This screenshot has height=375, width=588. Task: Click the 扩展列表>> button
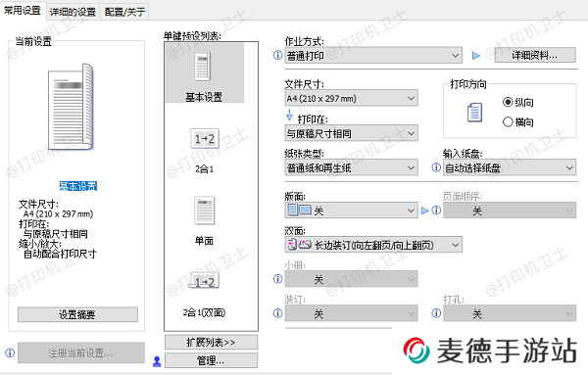click(x=211, y=342)
